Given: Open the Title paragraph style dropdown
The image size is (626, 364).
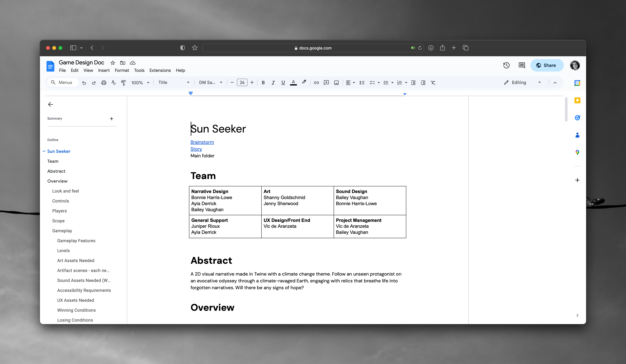Looking at the screenshot, I should pyautogui.click(x=174, y=82).
